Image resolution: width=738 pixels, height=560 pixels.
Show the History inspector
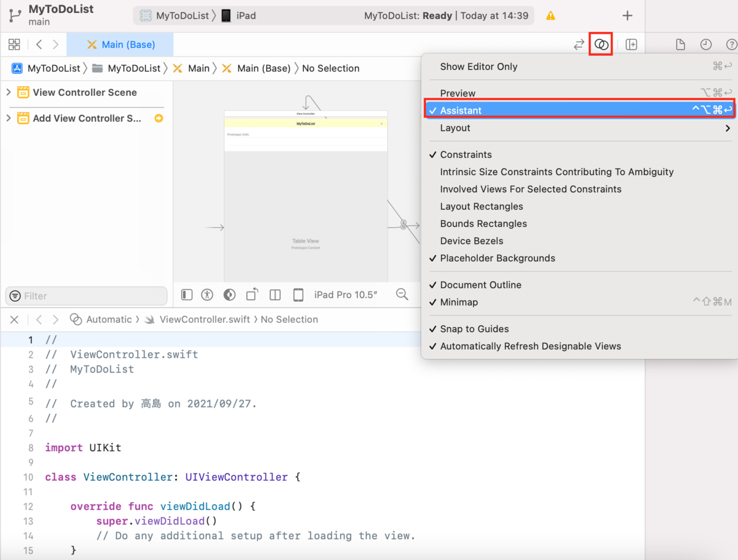click(x=706, y=44)
